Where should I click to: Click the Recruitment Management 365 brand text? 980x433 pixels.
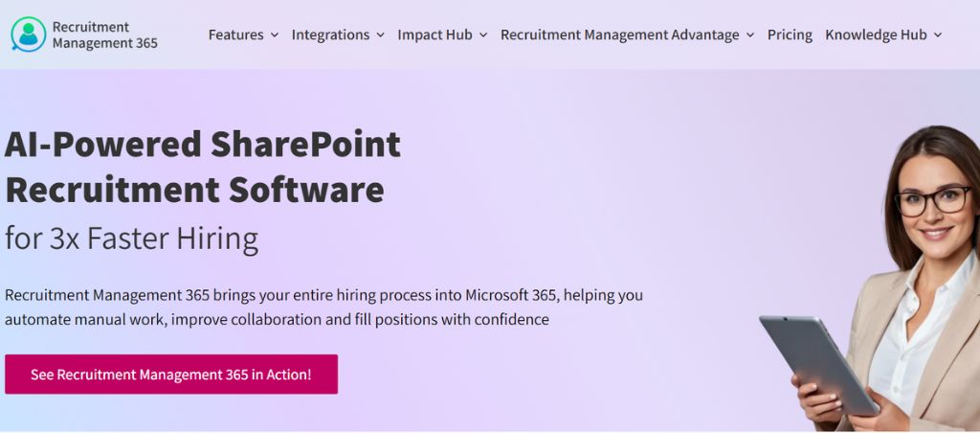[105, 35]
